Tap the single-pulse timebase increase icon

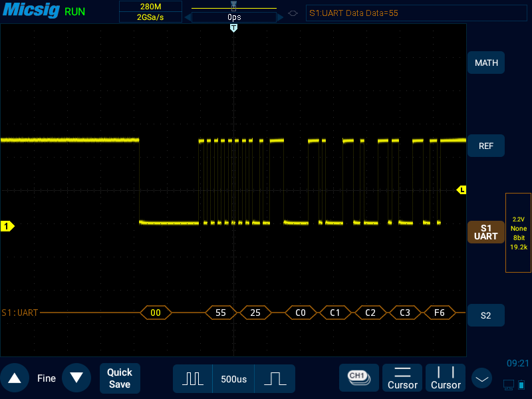(274, 378)
